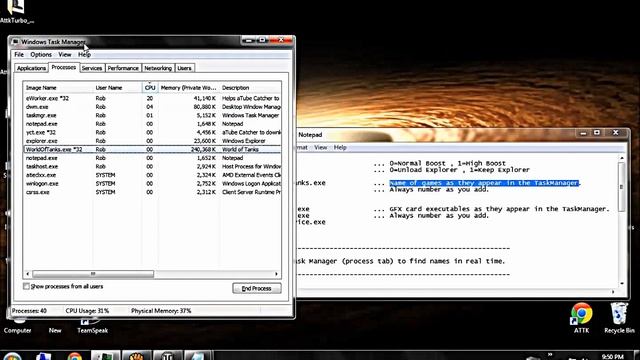Click the Processes: 40 status entry
Viewport: 640px width, 360px height.
point(29,311)
